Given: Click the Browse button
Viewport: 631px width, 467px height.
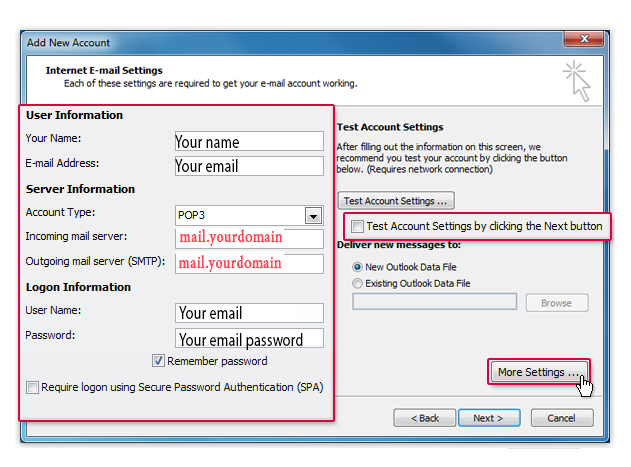Looking at the screenshot, I should (x=556, y=302).
